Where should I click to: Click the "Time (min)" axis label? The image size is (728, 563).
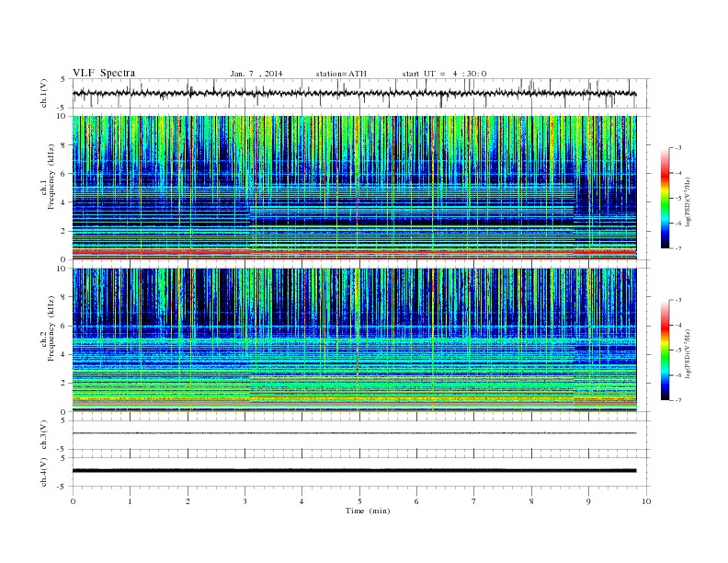(368, 511)
